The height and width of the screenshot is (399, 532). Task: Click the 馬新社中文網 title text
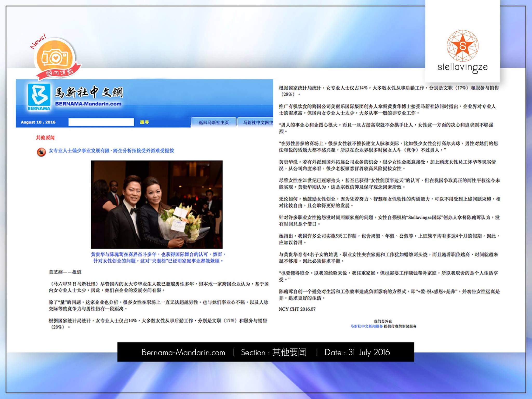pos(89,92)
